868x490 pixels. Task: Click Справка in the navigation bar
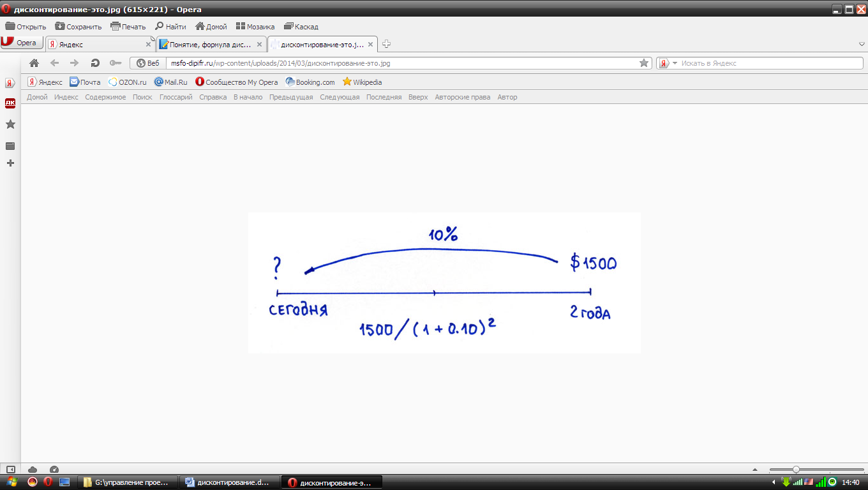point(213,97)
